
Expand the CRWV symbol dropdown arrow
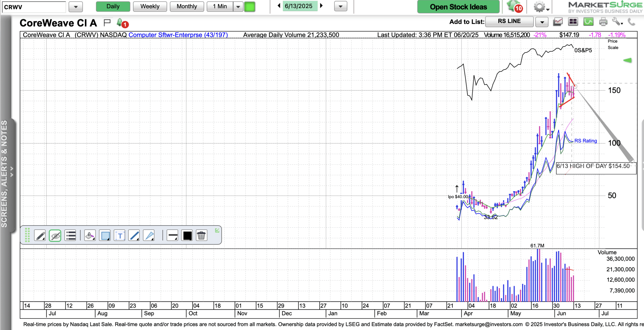pos(76,7)
